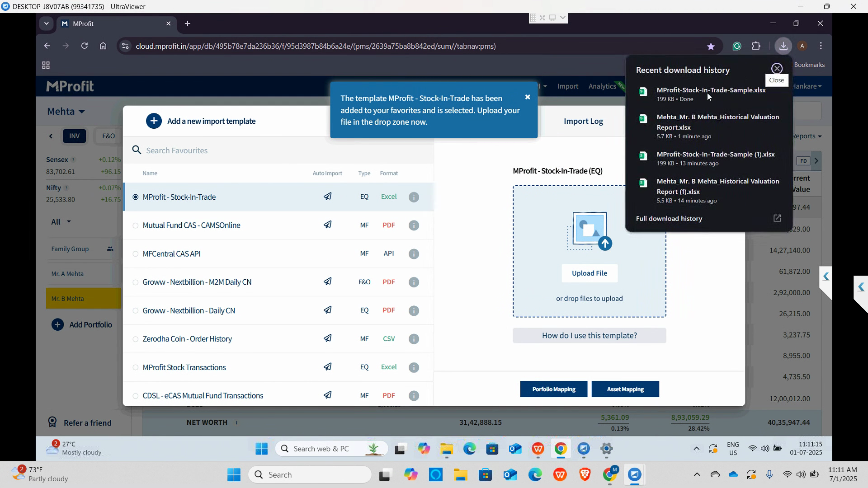Select Groww - Nextbillion - M2M Daily CN radio
The height and width of the screenshot is (488, 868).
135,282
